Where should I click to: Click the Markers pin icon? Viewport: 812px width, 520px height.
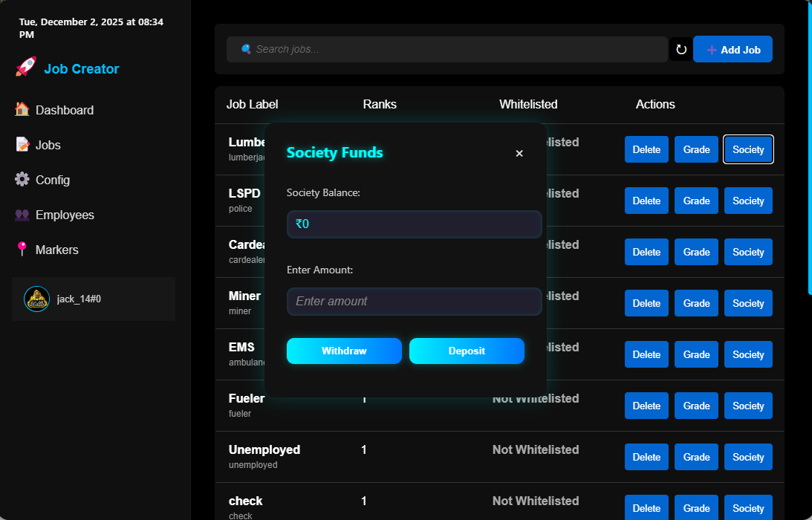22,249
